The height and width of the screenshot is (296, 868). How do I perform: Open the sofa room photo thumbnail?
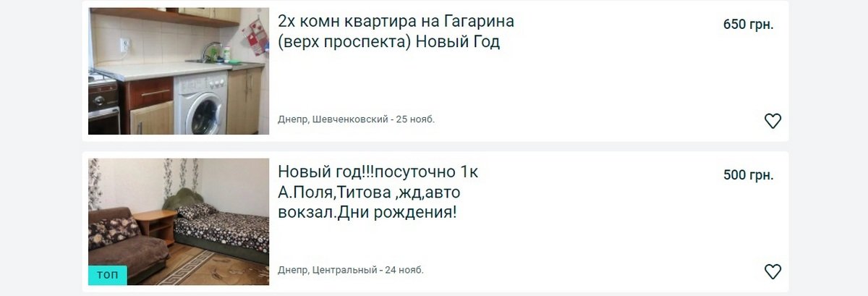[x=179, y=221]
